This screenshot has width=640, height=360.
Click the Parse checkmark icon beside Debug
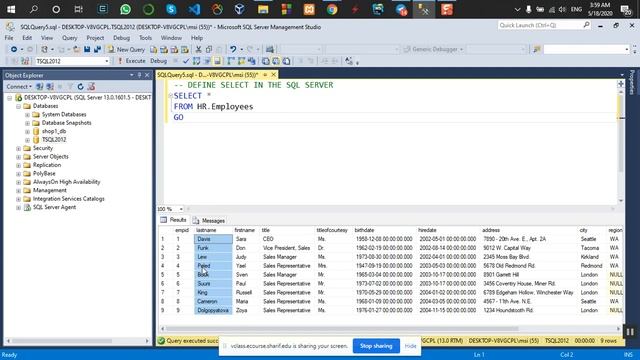(x=186, y=61)
